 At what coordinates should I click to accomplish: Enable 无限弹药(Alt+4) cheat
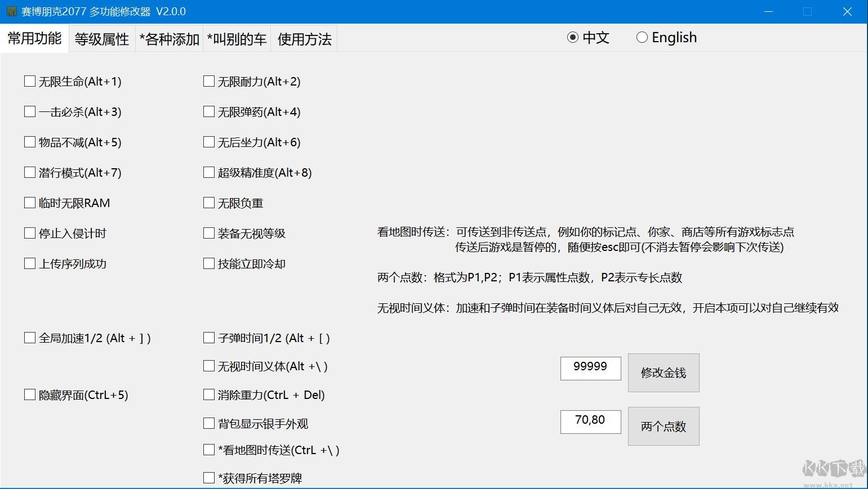[208, 111]
